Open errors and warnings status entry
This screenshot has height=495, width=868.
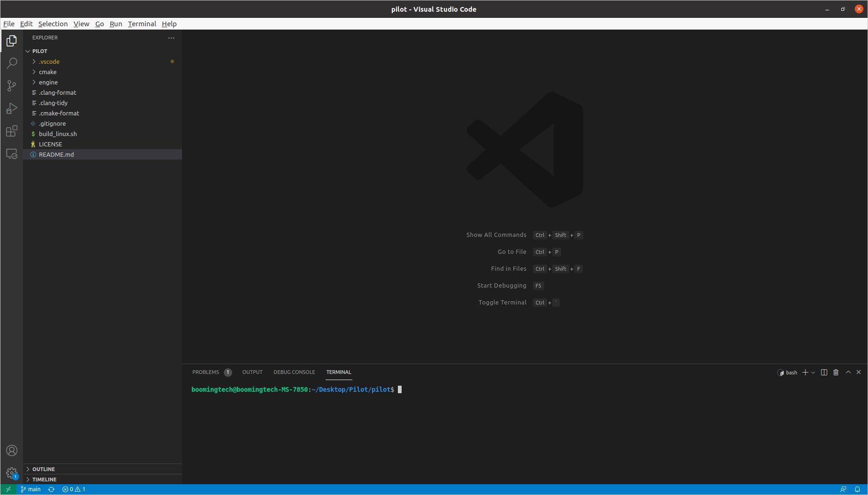pos(74,489)
